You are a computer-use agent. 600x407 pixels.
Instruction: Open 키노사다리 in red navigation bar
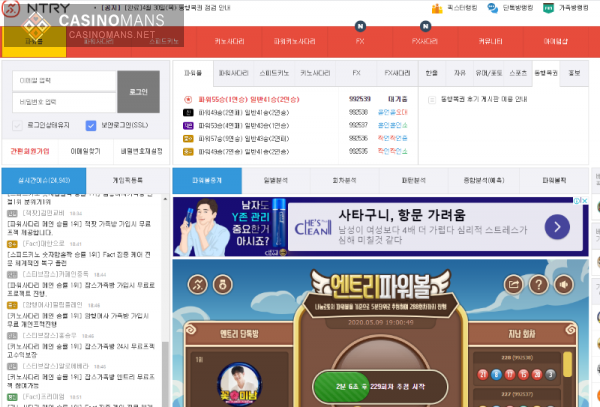(229, 41)
